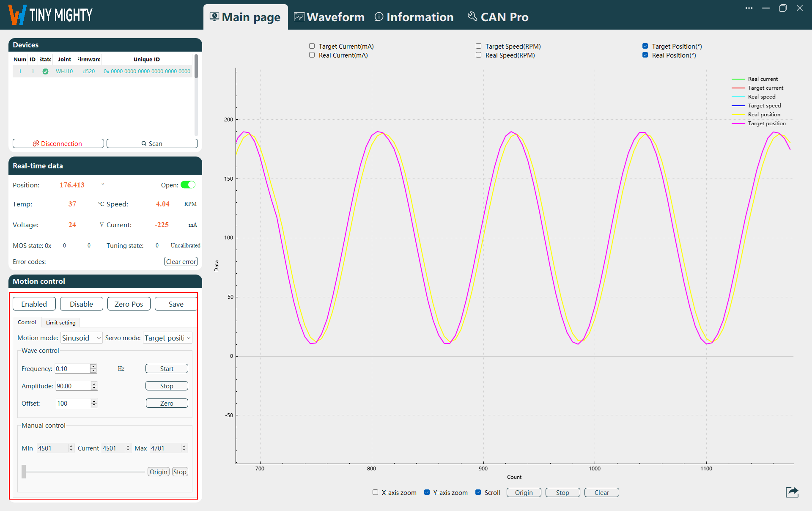Switch to the Limit setting tab
The width and height of the screenshot is (812, 511).
(x=60, y=322)
